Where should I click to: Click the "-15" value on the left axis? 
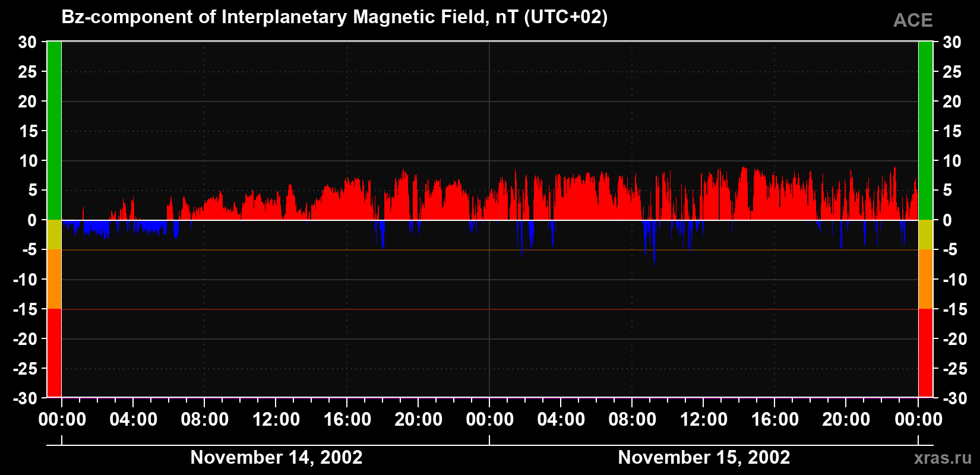tap(25, 309)
